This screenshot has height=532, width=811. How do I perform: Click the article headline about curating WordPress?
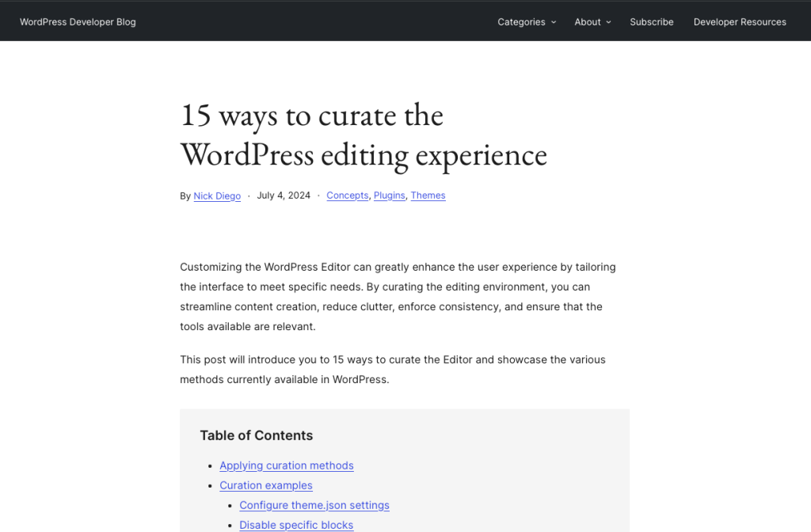pos(363,135)
